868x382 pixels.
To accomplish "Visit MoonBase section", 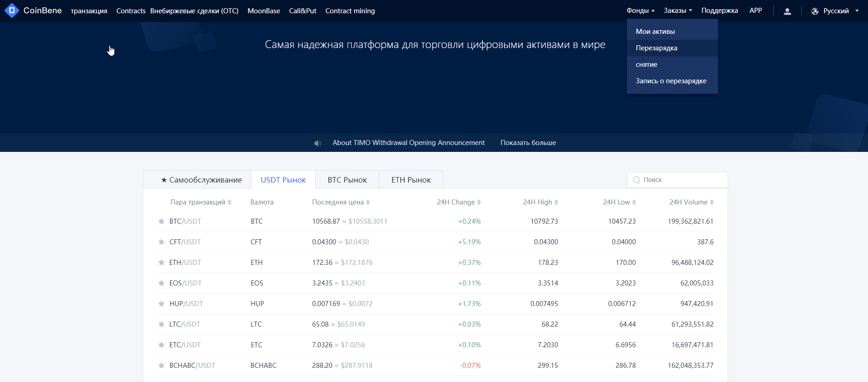I will pyautogui.click(x=264, y=11).
